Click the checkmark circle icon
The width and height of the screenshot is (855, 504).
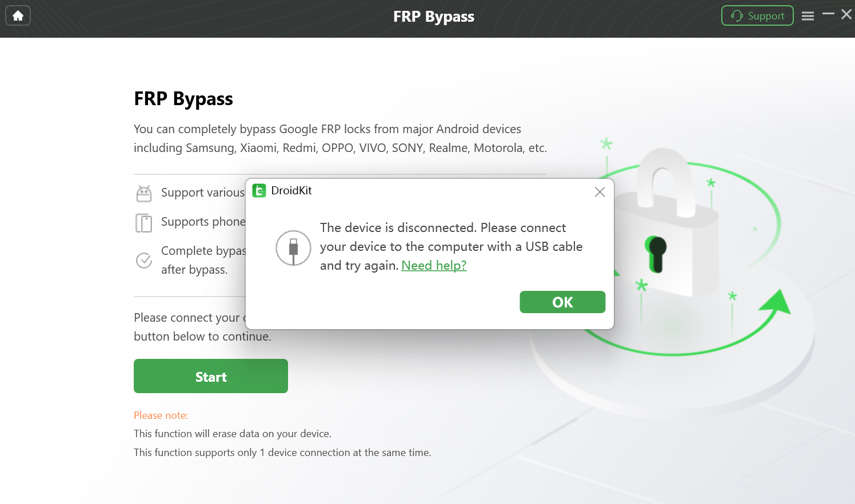pyautogui.click(x=144, y=260)
